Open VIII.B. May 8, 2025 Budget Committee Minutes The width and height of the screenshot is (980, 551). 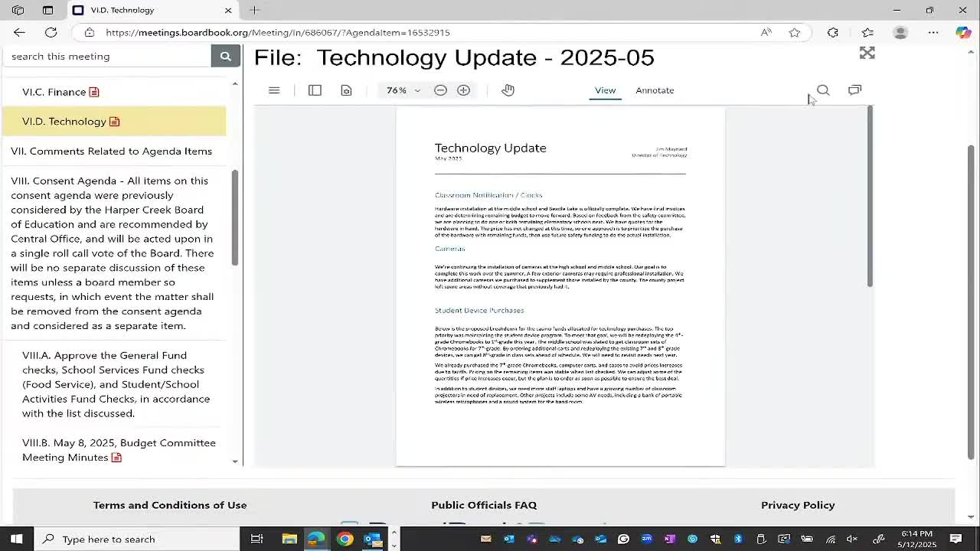click(x=119, y=450)
